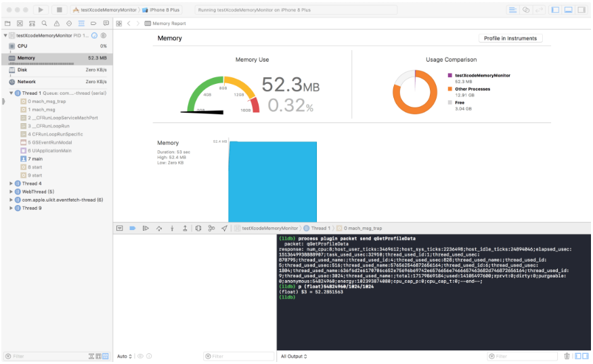Screen dimensions: 593x364
Task: Click the Memory Report breadcrumb
Action: (x=165, y=24)
